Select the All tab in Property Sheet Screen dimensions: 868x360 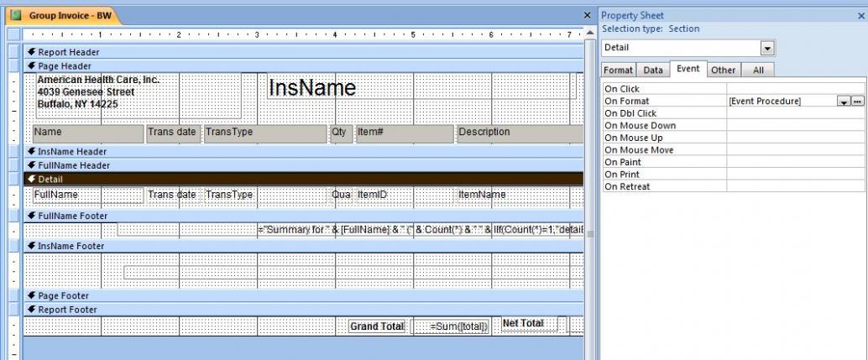pyautogui.click(x=758, y=70)
